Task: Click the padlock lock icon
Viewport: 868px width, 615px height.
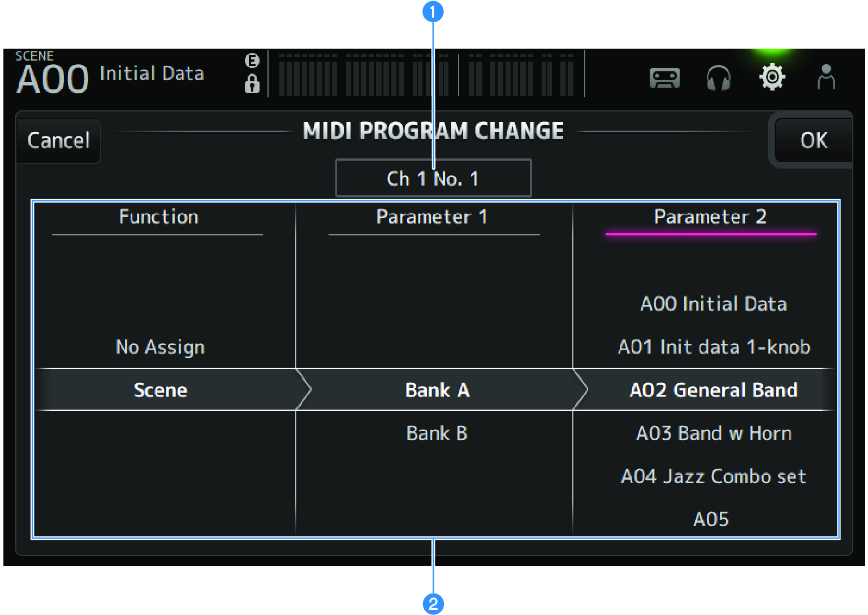Action: [252, 84]
